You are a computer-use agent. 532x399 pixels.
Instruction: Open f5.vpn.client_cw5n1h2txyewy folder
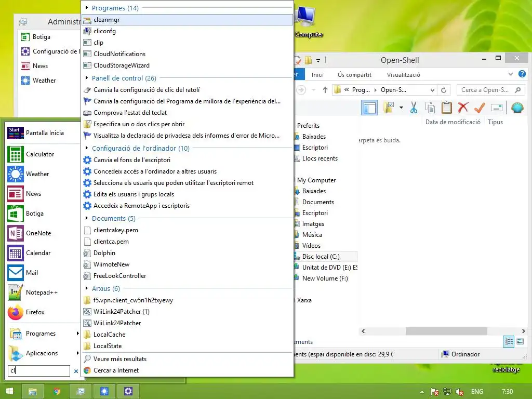point(187,300)
